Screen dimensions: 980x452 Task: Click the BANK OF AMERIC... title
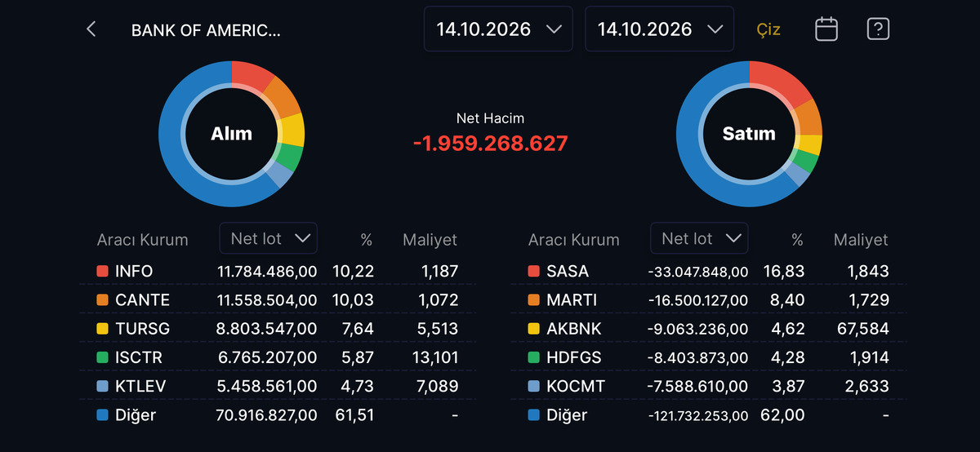[x=206, y=31]
